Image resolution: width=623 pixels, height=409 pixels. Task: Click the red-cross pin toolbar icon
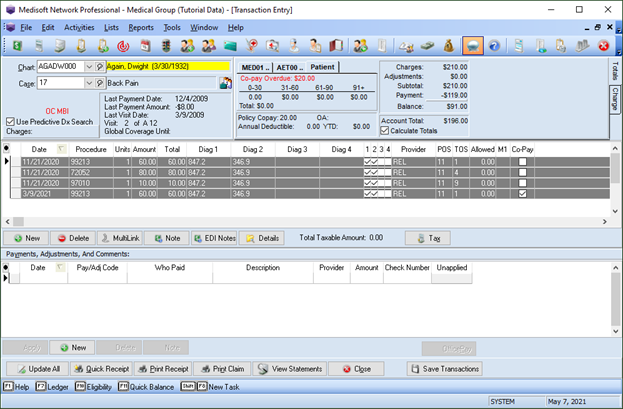[251, 46]
